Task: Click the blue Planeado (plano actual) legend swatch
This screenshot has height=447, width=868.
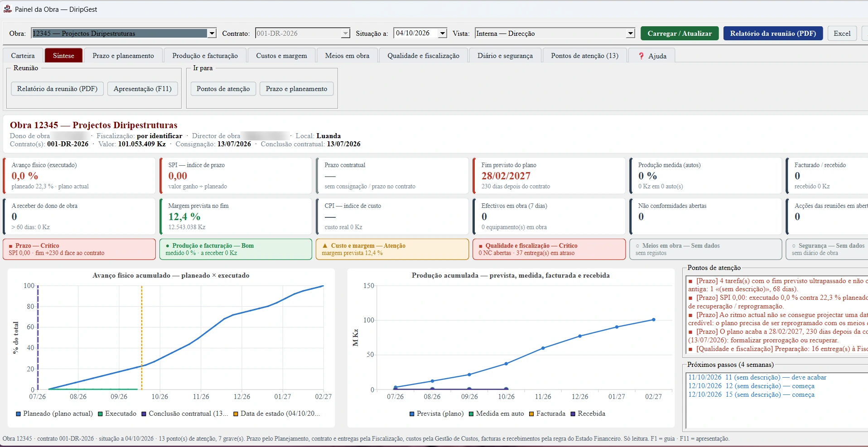Action: point(19,414)
